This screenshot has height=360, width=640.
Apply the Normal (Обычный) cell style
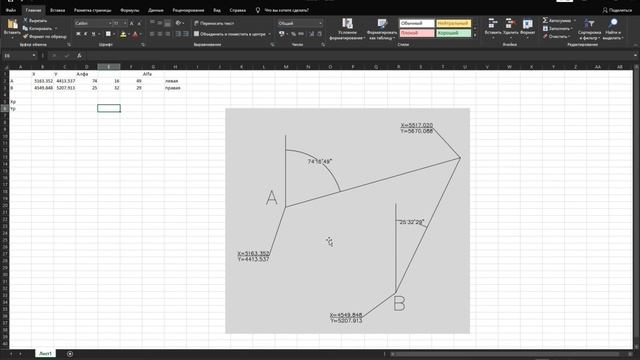(x=417, y=23)
